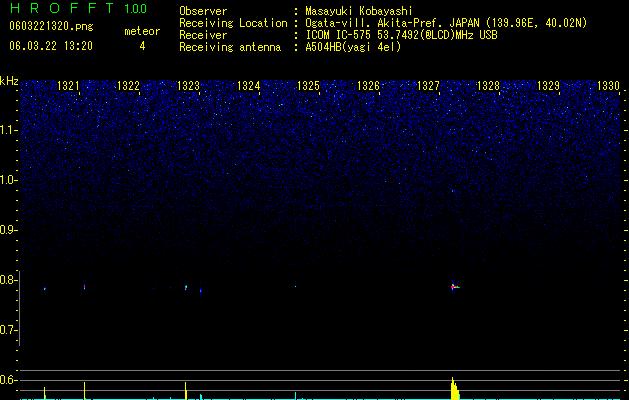
Task: Select the 1323 time marker
Action: pyautogui.click(x=189, y=86)
